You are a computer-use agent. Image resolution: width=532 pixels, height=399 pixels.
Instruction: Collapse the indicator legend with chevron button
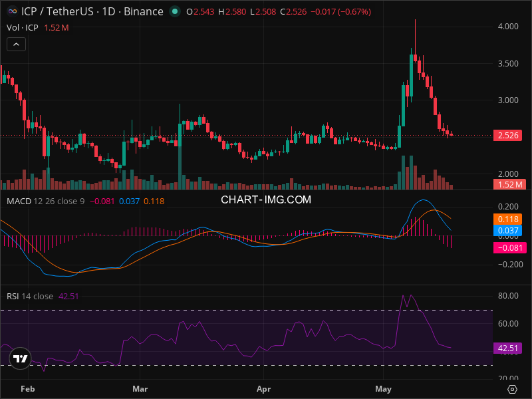[x=16, y=45]
